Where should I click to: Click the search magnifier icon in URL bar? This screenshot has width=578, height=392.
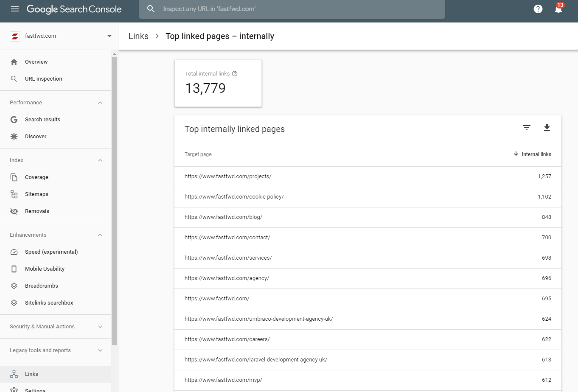tap(151, 9)
